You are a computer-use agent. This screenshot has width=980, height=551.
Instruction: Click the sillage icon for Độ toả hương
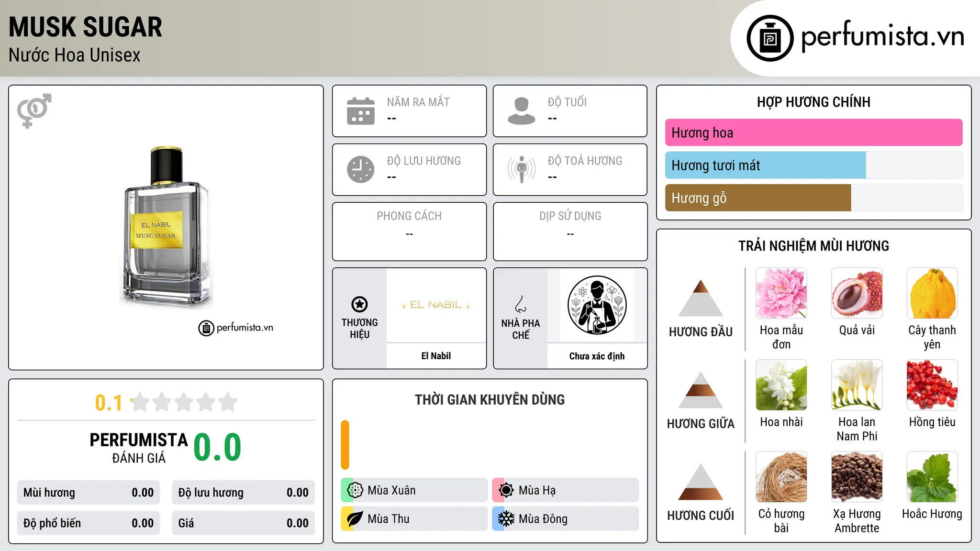coord(522,169)
